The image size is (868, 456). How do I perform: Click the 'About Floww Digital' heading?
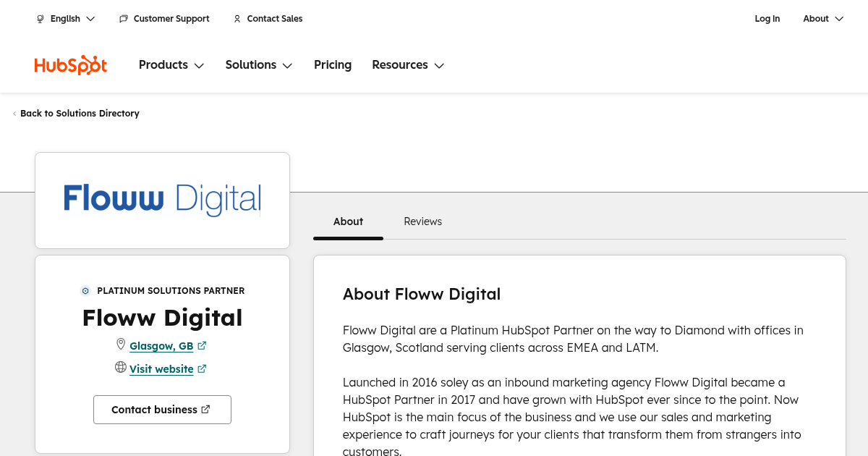[422, 294]
